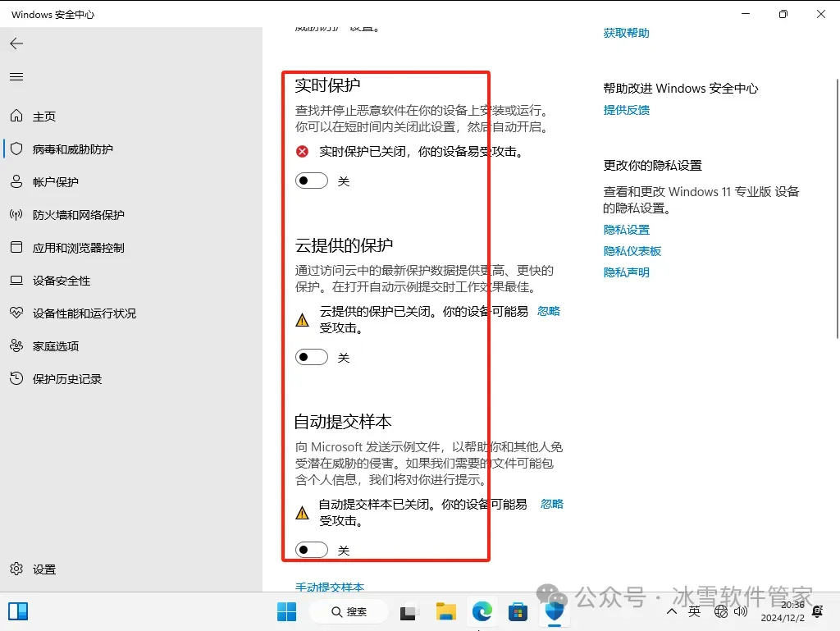Toggle the 自动提交样本 switch
The height and width of the screenshot is (631, 840).
click(x=312, y=550)
